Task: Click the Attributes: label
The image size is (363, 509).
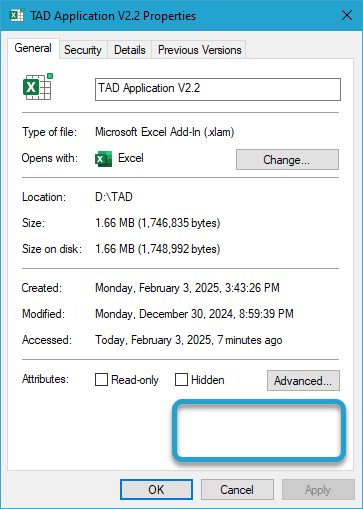Action: click(45, 379)
